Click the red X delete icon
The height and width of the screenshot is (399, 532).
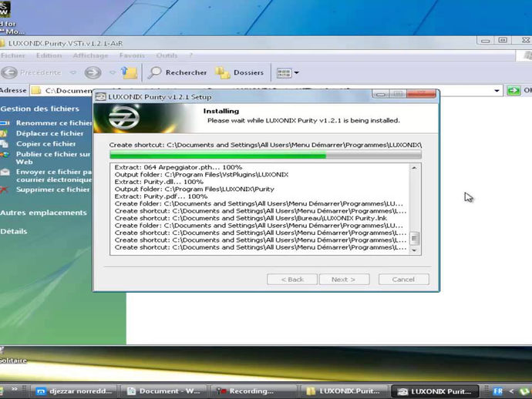pyautogui.click(x=4, y=189)
